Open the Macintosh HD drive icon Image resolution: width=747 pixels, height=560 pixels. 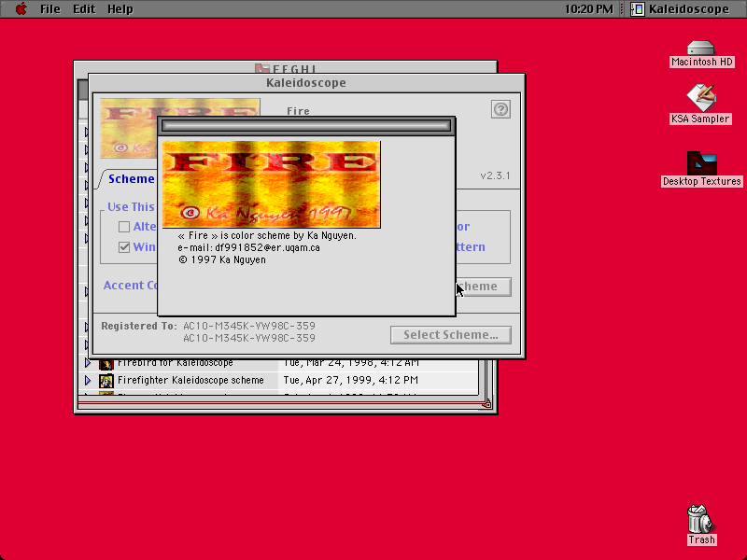tap(701, 49)
